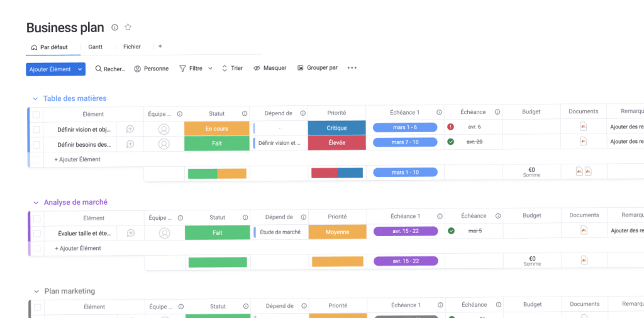Click the Plan marketing group title
This screenshot has width=644, height=318.
70,292
